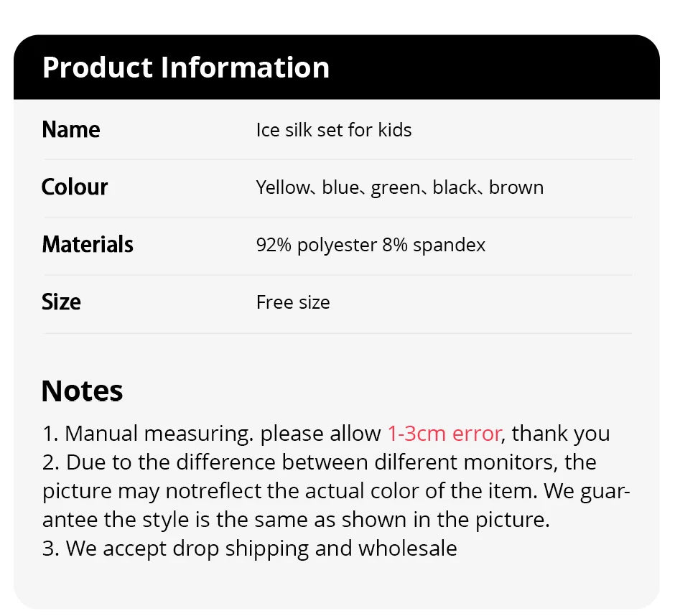Click the word blue in colours
The width and height of the screenshot is (675, 616).
[x=340, y=187]
